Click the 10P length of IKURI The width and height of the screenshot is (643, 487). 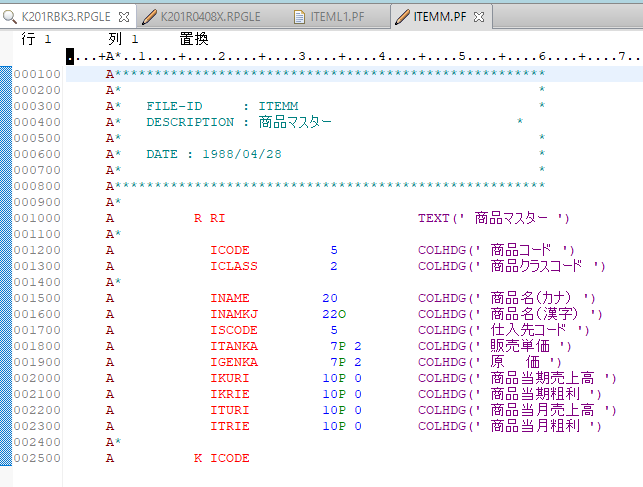pos(334,378)
